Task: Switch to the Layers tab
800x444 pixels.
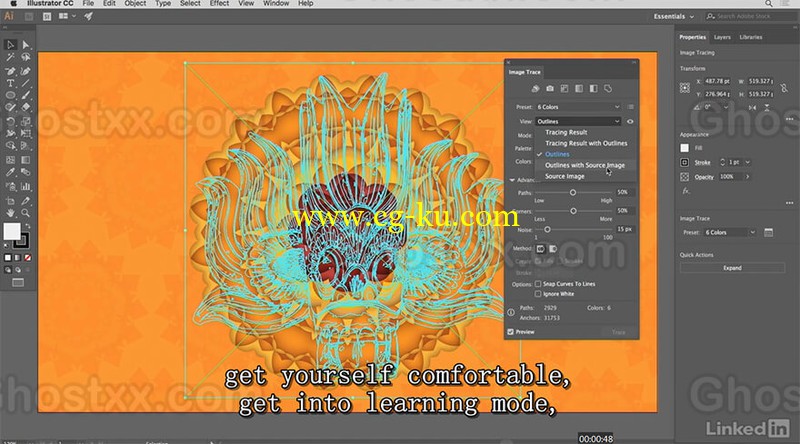Action: pos(722,37)
